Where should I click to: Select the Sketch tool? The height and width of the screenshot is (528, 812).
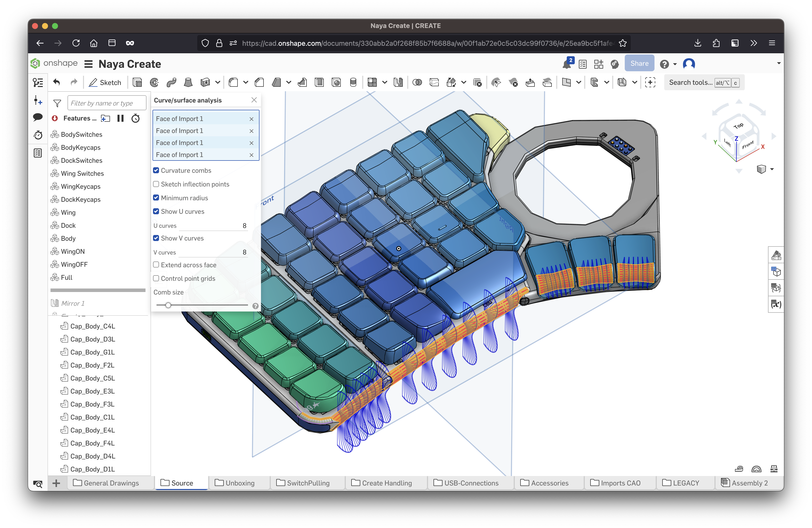click(105, 82)
